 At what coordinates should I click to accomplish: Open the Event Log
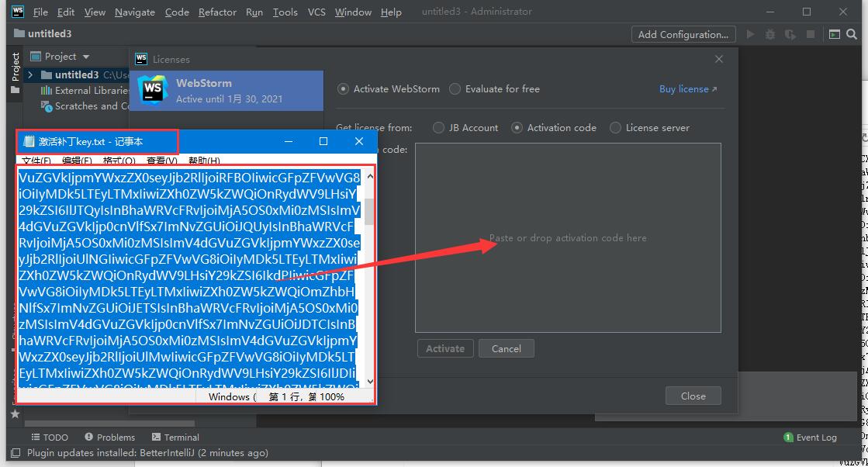coord(811,437)
